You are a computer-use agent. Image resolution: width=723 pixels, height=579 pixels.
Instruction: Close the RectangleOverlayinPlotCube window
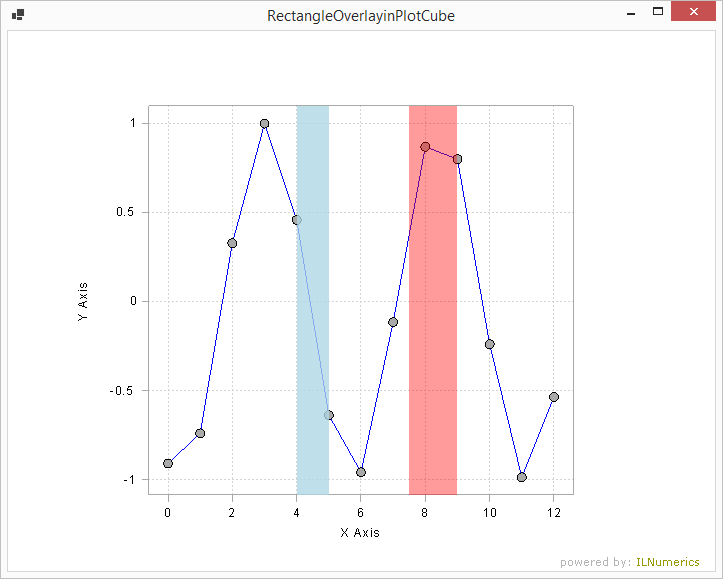pos(693,12)
